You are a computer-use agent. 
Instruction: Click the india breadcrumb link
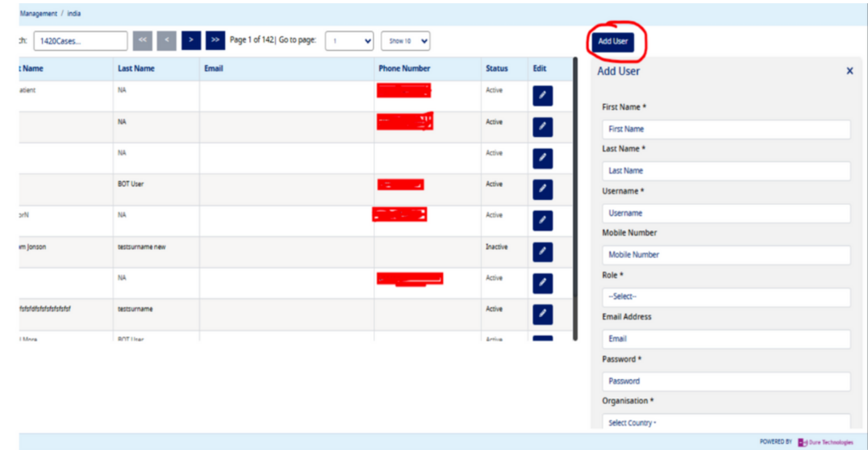[x=73, y=14]
